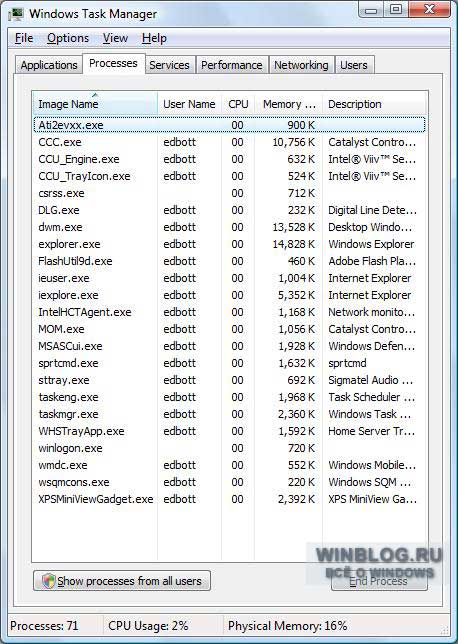The image size is (458, 644).
Task: Open the Options menu
Action: click(68, 38)
